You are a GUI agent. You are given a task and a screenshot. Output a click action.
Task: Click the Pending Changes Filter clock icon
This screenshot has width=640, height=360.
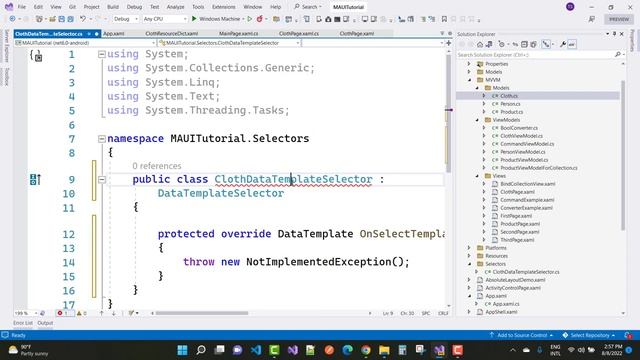[x=502, y=44]
